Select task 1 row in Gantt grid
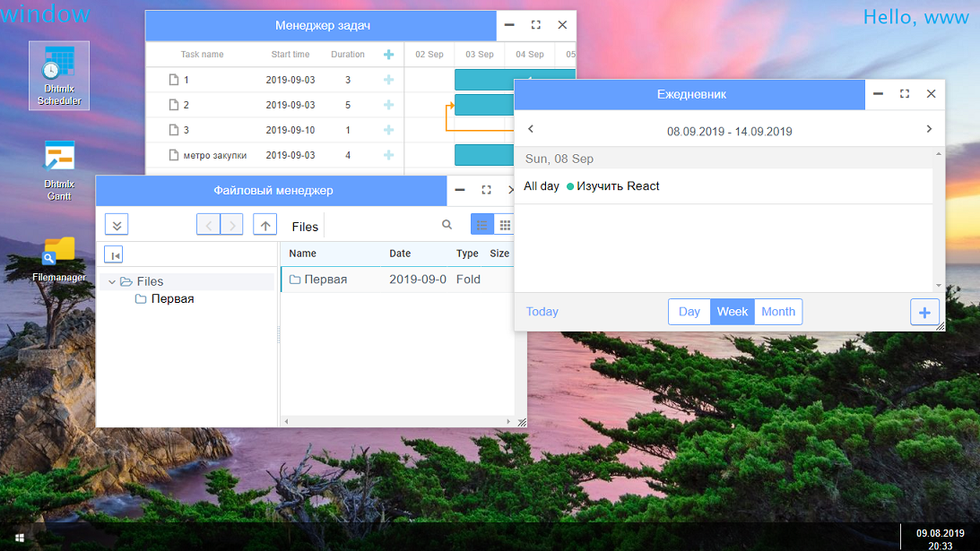Screen dimensions: 980x551 tap(275, 80)
